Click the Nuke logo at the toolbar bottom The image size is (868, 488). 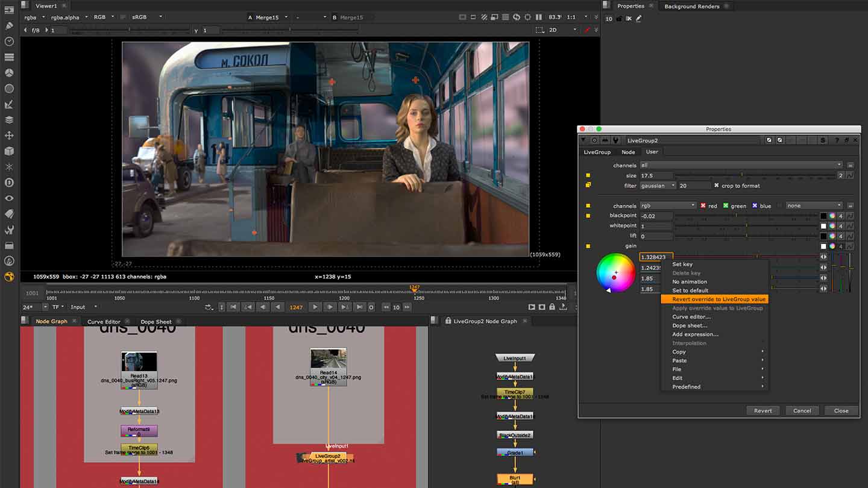click(8, 277)
